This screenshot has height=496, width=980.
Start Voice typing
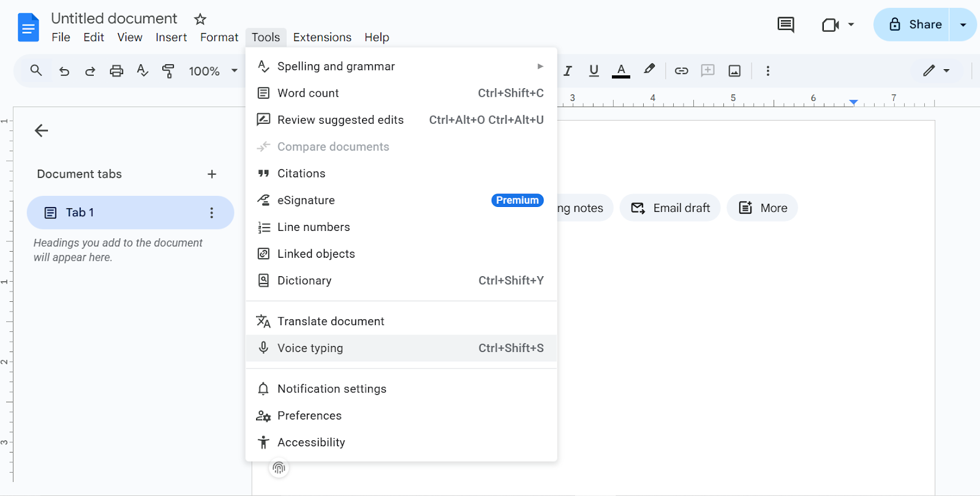click(x=401, y=348)
